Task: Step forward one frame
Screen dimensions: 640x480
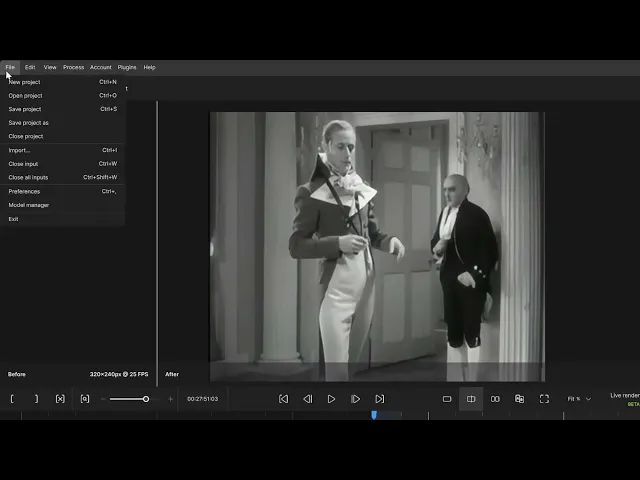Action: coord(356,399)
